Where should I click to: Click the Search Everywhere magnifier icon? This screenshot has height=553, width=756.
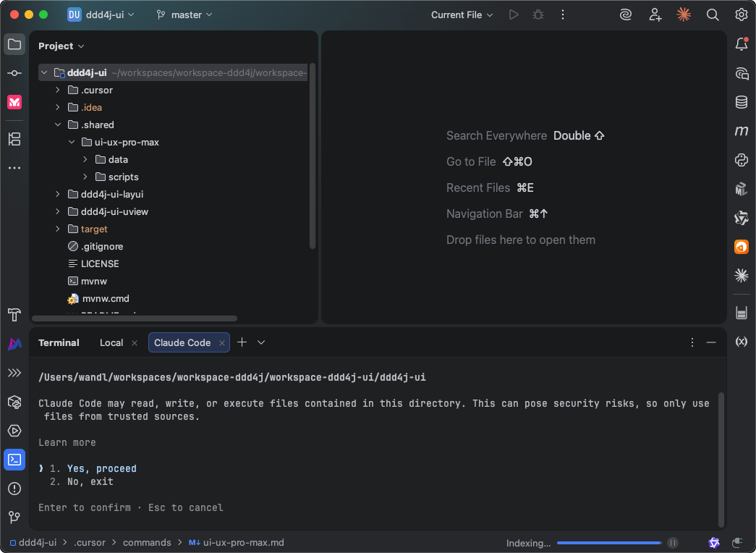coord(713,14)
